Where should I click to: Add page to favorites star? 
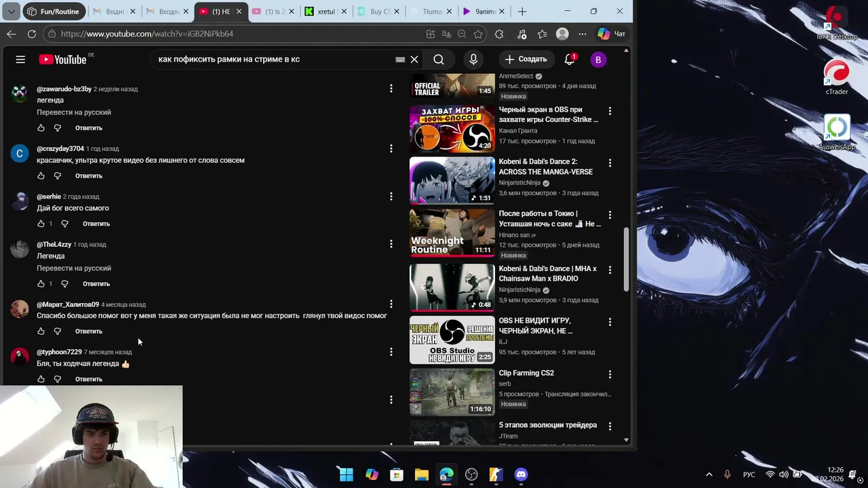pos(478,34)
